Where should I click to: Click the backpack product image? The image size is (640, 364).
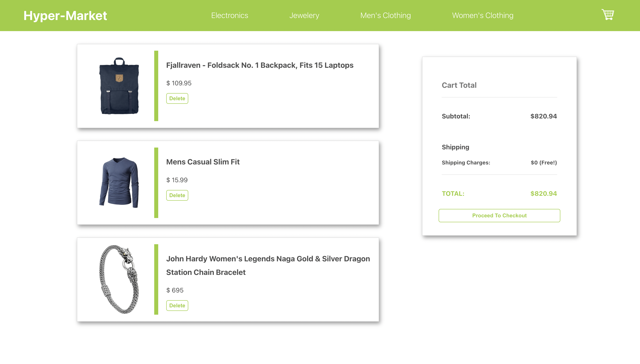[119, 86]
